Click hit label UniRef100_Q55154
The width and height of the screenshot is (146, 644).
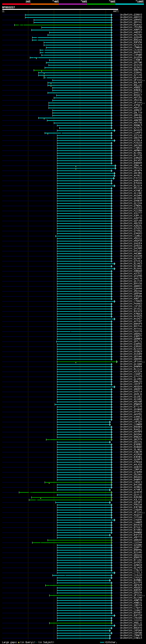131,593
